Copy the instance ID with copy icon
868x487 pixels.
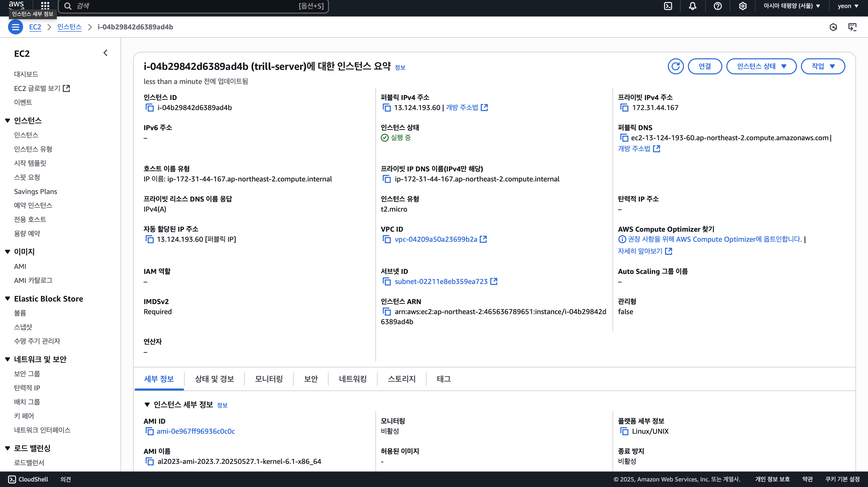tap(149, 108)
